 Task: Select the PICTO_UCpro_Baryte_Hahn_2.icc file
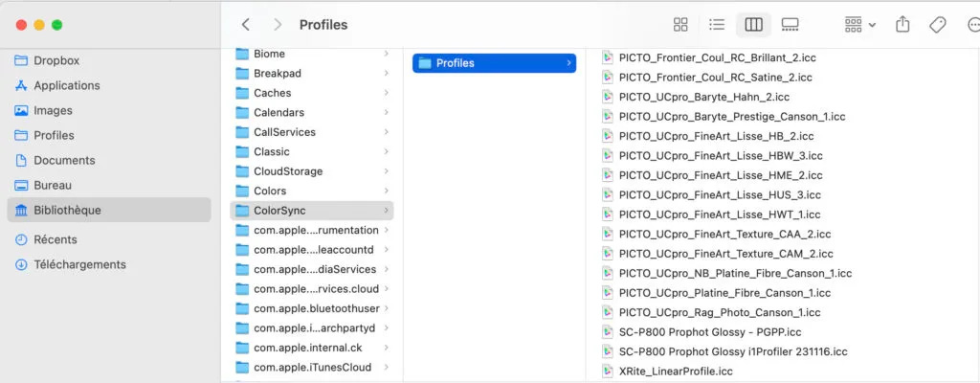tap(703, 97)
